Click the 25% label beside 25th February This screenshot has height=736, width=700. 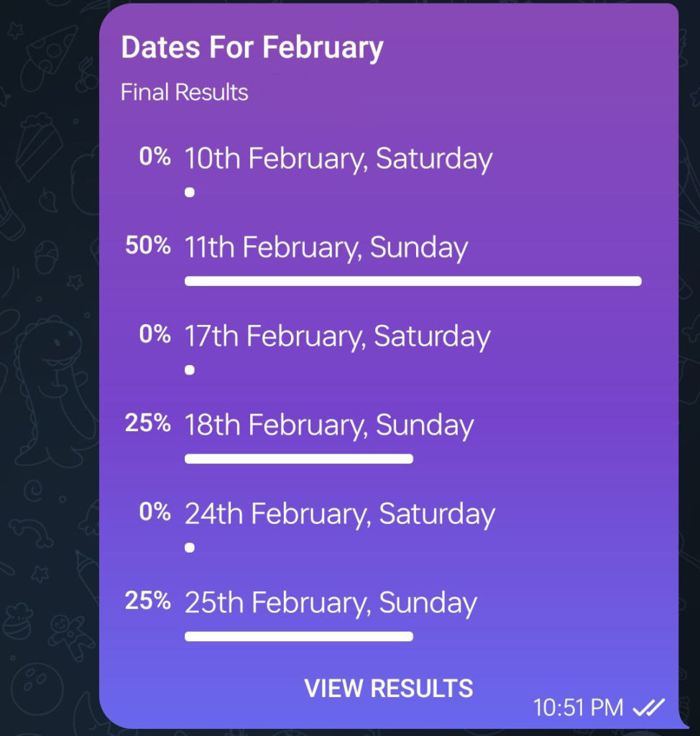(147, 600)
